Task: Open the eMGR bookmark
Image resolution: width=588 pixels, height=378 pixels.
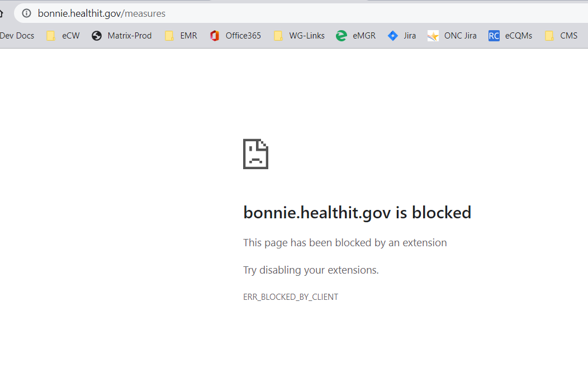Action: click(356, 36)
